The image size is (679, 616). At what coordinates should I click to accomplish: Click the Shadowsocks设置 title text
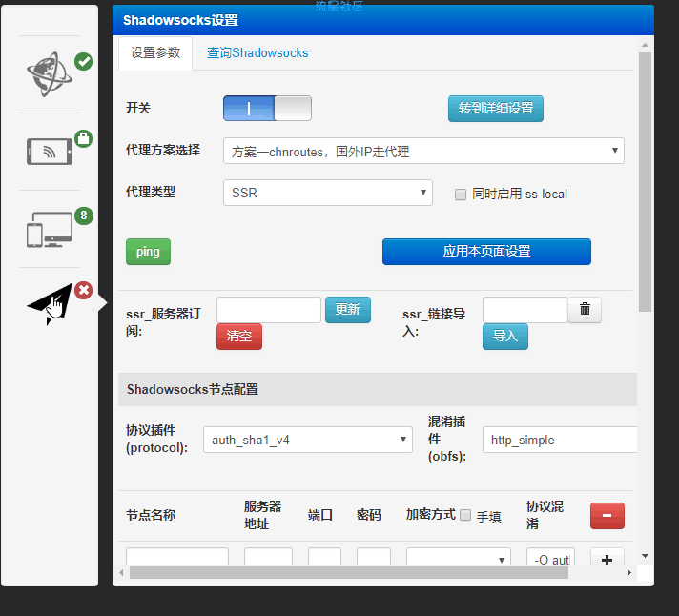point(180,20)
